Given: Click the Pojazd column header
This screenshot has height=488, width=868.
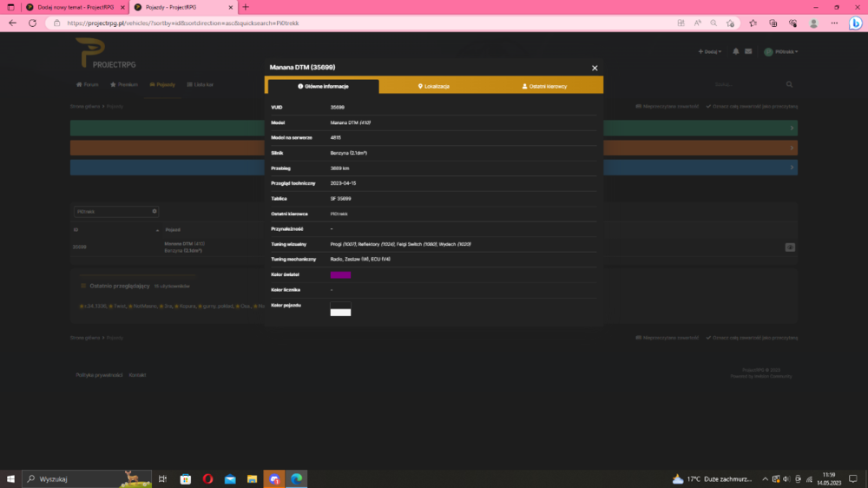Looking at the screenshot, I should 173,230.
